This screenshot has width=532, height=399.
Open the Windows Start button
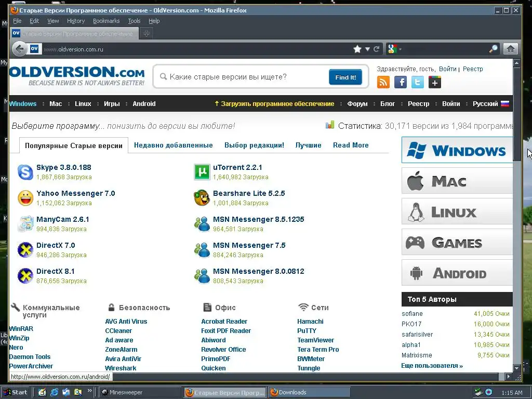[15, 392]
